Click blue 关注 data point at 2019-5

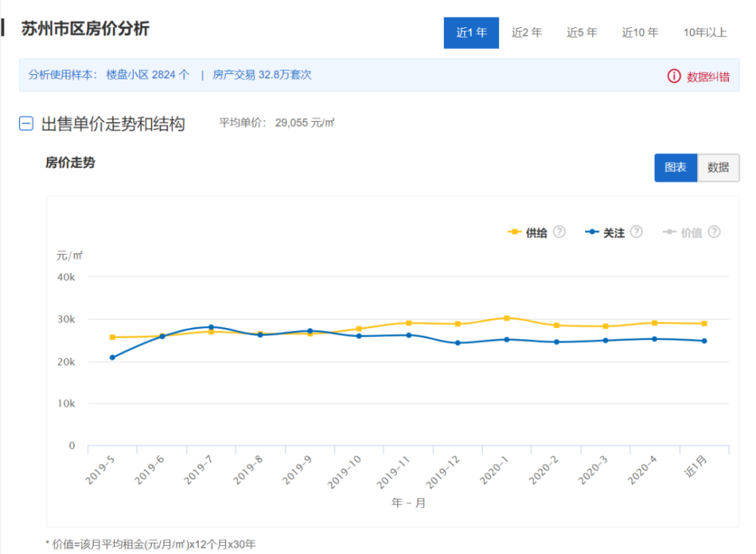113,357
